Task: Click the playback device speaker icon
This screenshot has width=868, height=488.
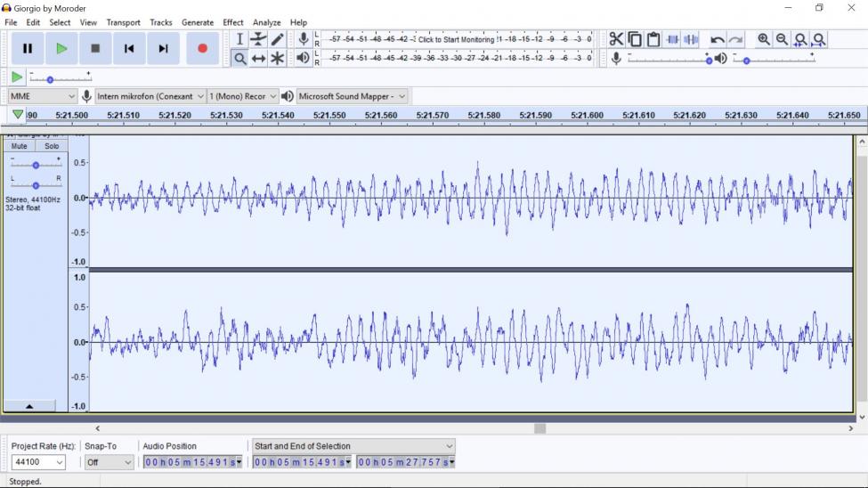Action: pyautogui.click(x=288, y=96)
